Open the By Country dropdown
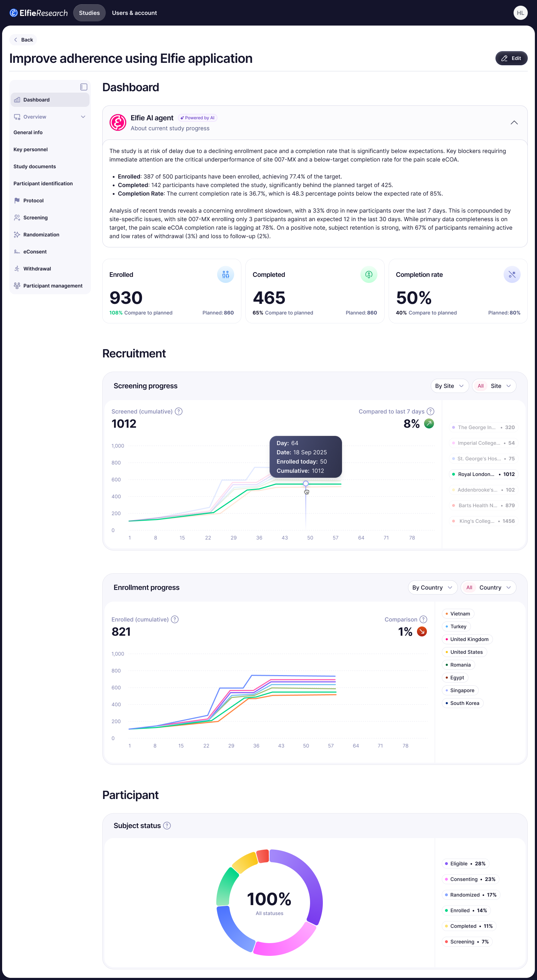537x980 pixels. point(432,587)
